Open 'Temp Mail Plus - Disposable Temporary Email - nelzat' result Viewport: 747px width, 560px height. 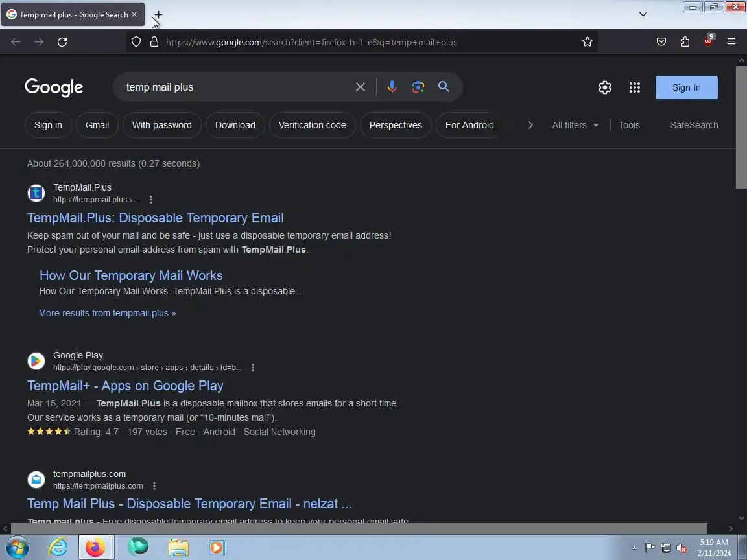(x=189, y=504)
